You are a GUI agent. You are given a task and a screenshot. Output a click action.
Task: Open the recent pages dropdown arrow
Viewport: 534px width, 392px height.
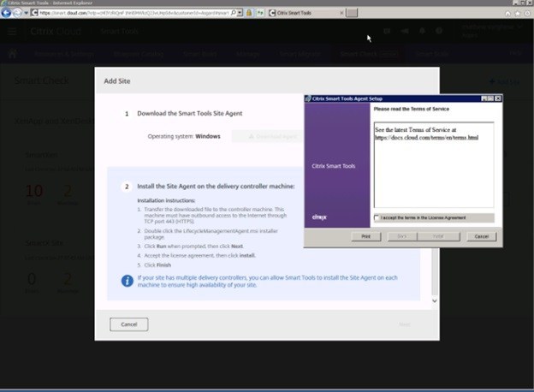coord(26,14)
